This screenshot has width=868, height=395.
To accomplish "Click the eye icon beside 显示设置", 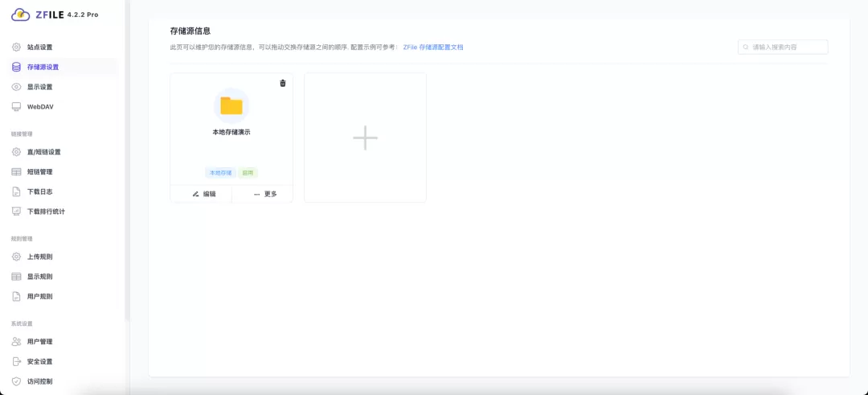I will [x=16, y=87].
